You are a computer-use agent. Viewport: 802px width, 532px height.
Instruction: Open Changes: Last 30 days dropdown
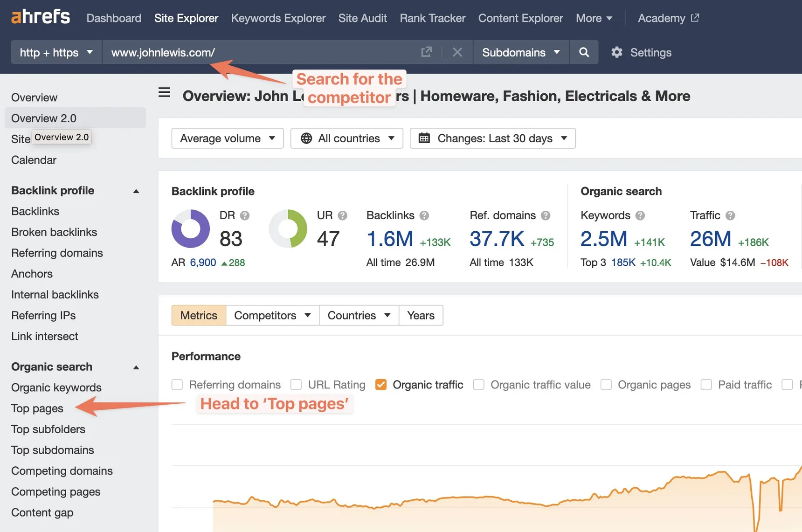493,138
